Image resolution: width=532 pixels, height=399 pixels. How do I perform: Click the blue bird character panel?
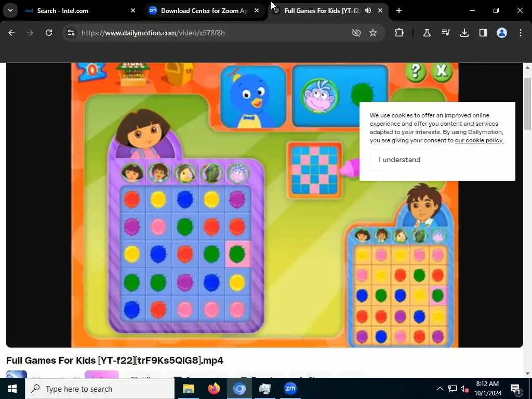click(x=253, y=97)
